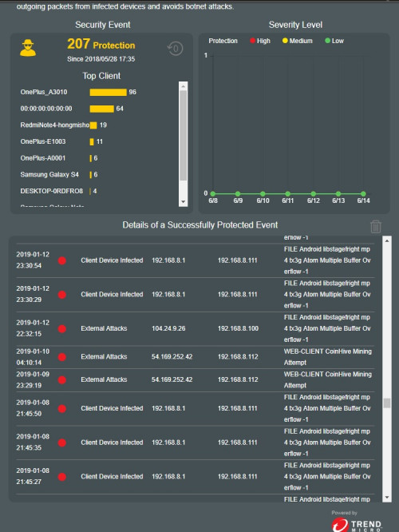The image size is (399, 532).
Task: Click the 6/11 data point on chart
Action: pos(288,194)
